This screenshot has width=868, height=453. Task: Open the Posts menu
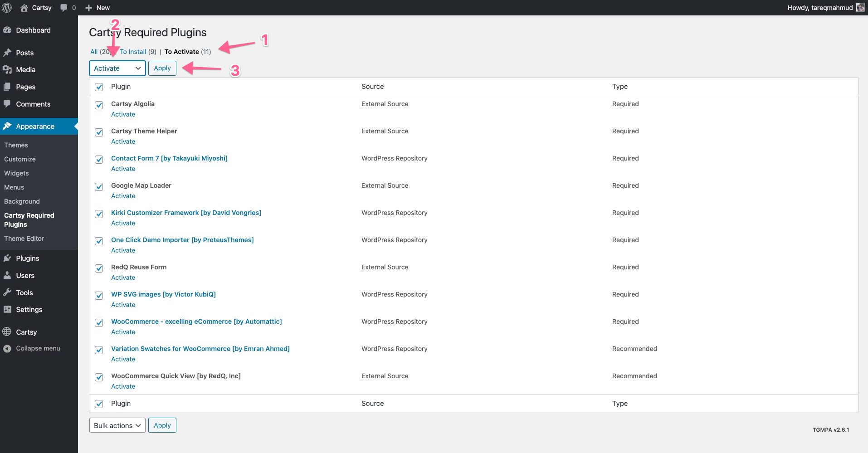(25, 53)
